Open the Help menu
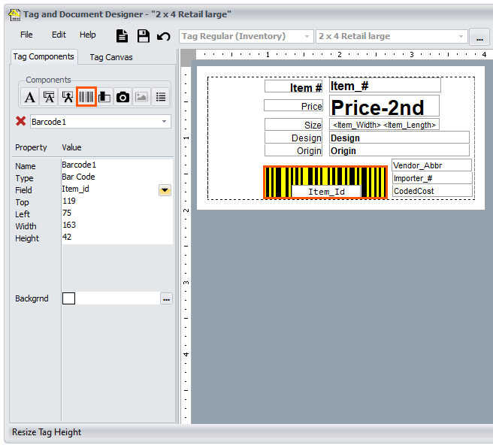The width and height of the screenshot is (493, 448). coord(87,35)
